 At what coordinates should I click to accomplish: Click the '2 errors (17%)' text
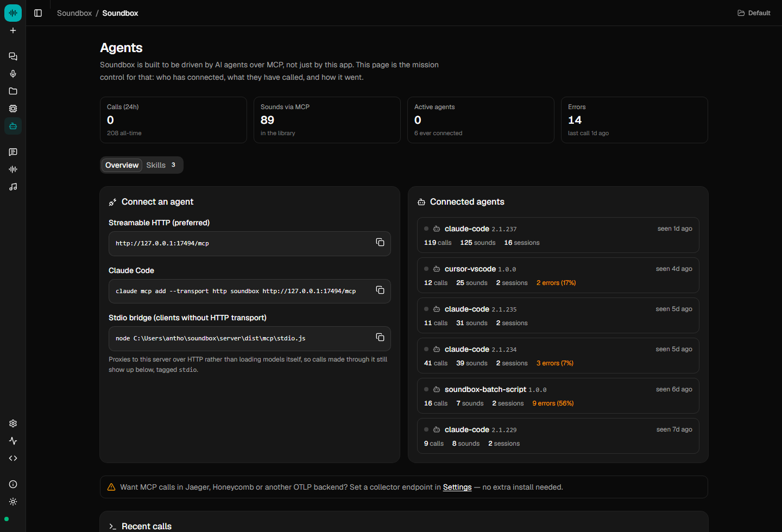coord(556,283)
